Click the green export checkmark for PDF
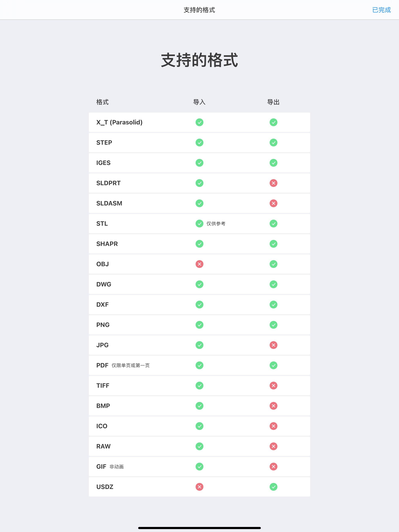Viewport: 399px width, 532px height. click(273, 365)
